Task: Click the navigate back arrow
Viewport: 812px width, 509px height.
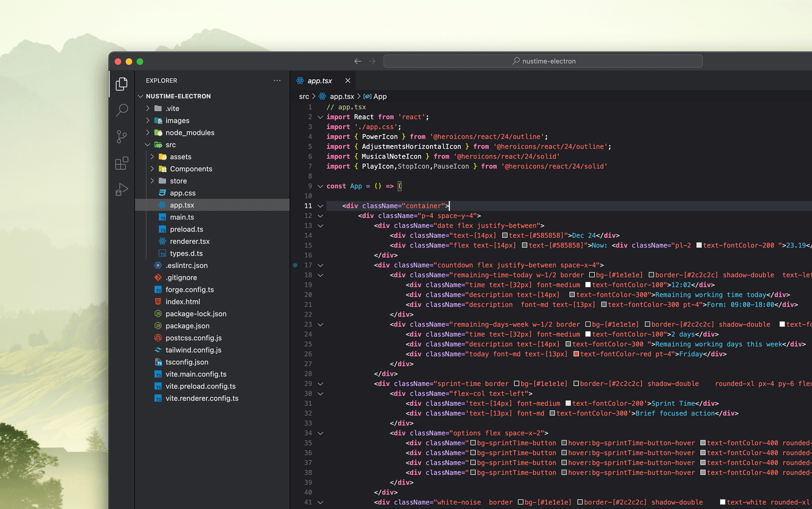Action: 358,61
